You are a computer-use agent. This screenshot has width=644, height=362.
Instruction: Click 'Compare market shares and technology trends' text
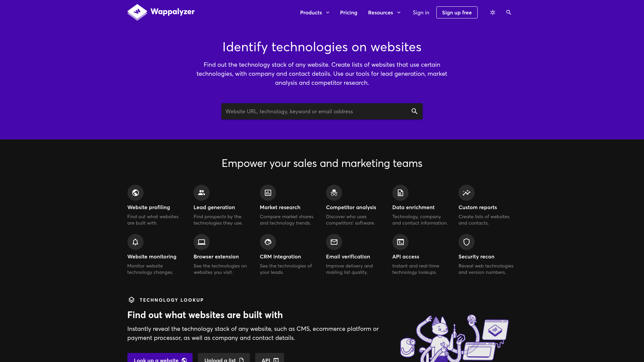(x=287, y=220)
